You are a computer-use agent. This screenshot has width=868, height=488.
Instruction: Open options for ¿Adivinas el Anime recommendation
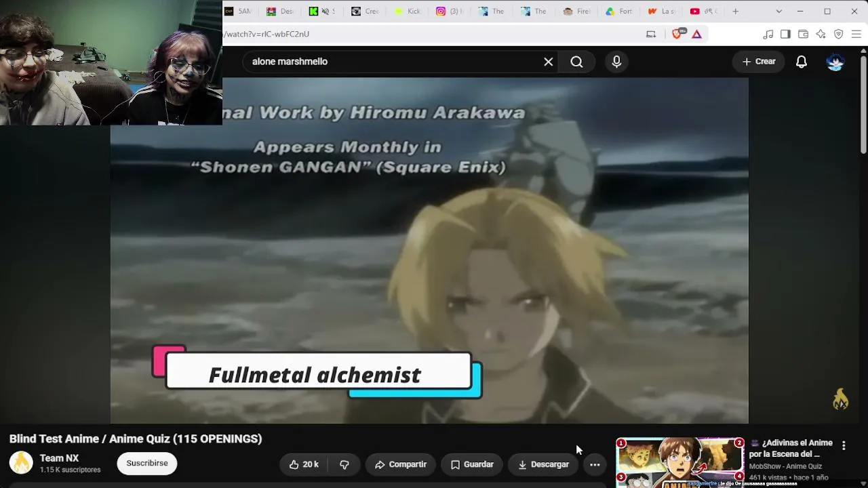pos(844,445)
